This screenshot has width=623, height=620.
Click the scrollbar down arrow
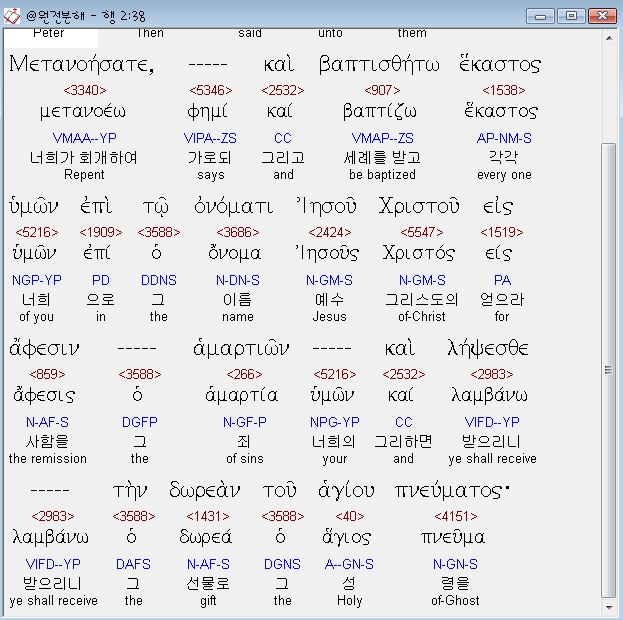(609, 607)
